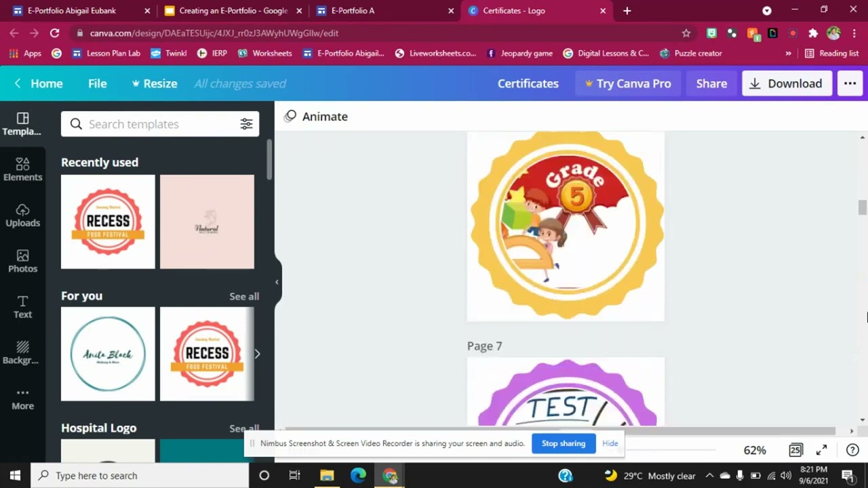Click the Certificates design title
Screen dimensions: 868x488
(x=528, y=83)
